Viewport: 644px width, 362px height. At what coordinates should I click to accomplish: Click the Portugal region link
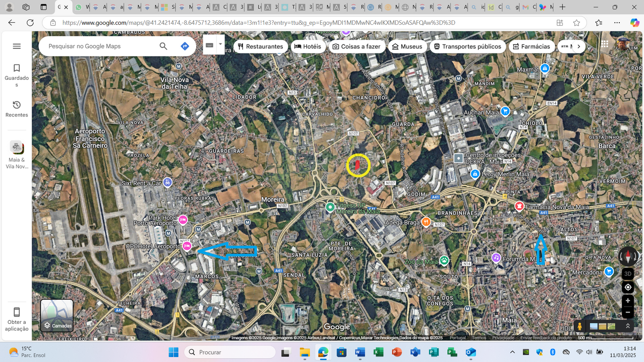coord(458,338)
